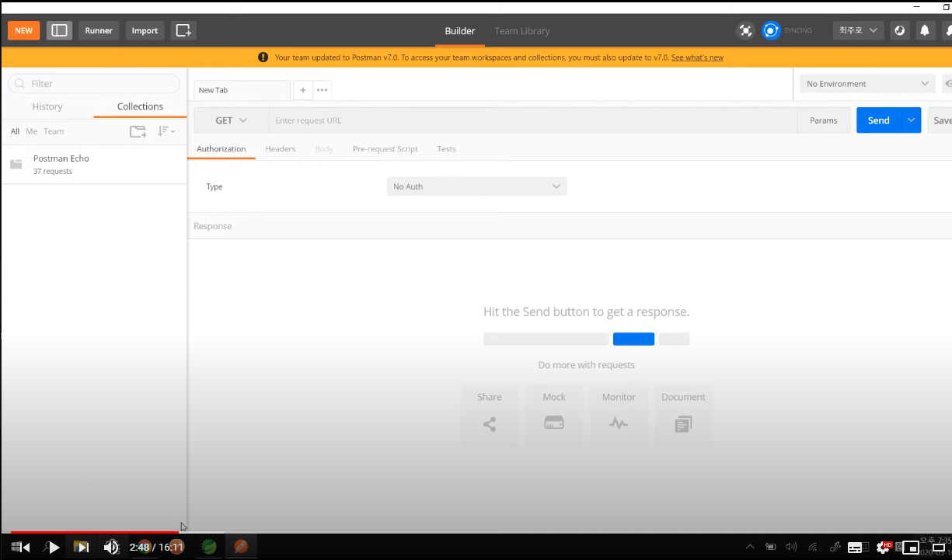
Task: Toggle video subtitles/captions
Action: 855,548
